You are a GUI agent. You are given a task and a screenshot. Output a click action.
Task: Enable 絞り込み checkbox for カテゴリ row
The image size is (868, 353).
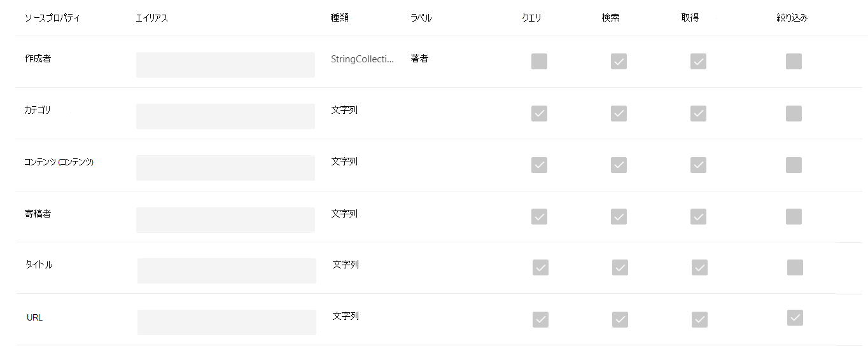(x=794, y=113)
